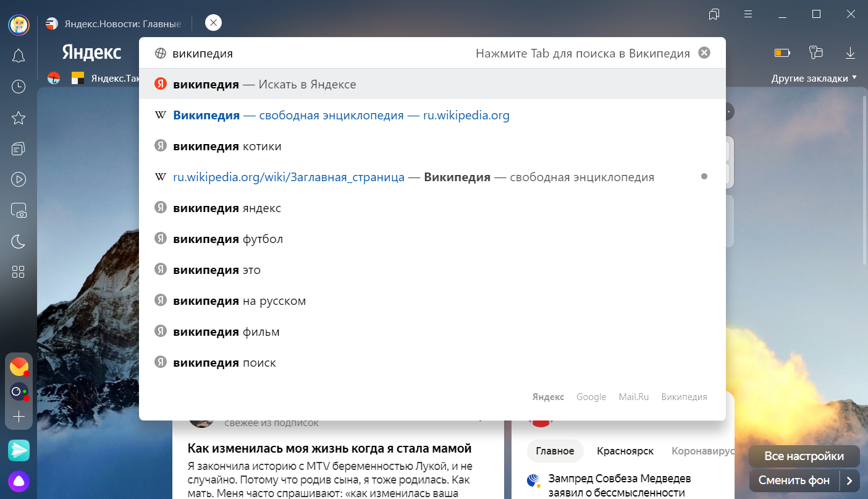868x499 pixels.
Task: Open downloads arrow icon
Action: point(850,53)
